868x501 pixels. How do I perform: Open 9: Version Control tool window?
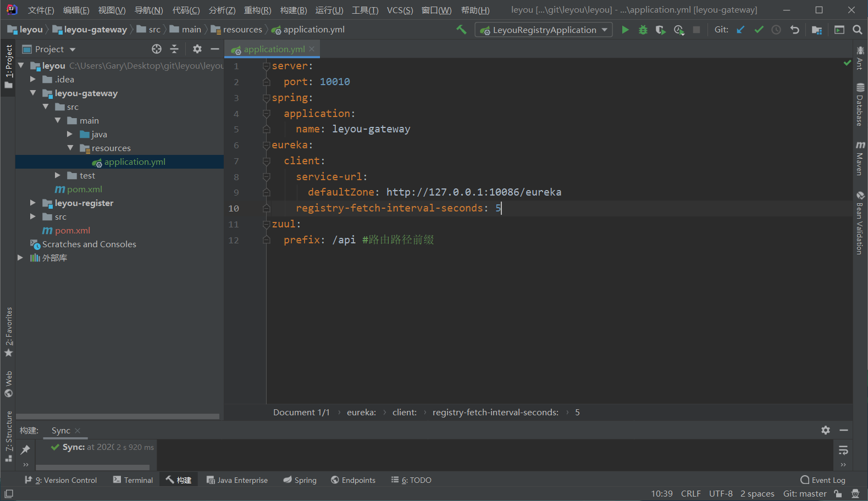pos(61,480)
